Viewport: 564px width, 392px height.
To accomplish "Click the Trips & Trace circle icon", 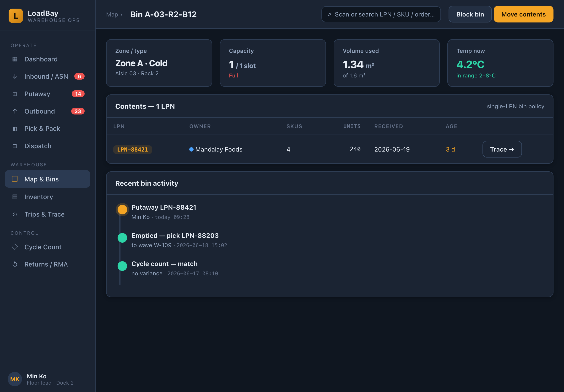I will tap(15, 214).
